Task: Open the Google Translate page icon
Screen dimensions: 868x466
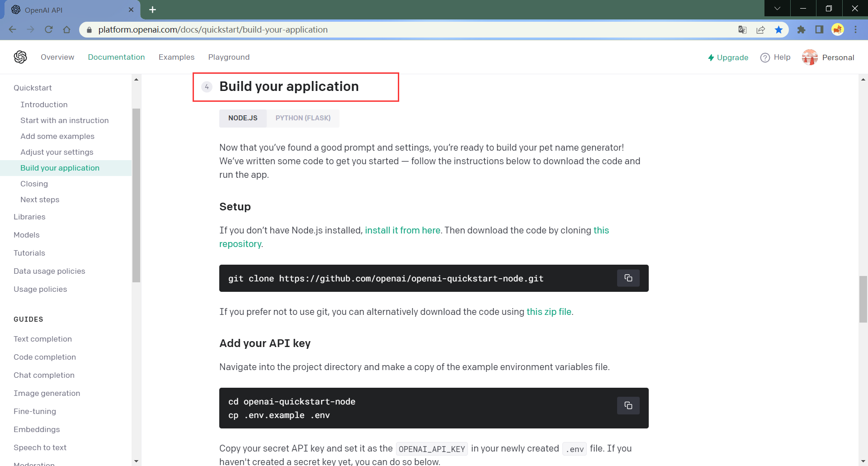Action: [742, 29]
